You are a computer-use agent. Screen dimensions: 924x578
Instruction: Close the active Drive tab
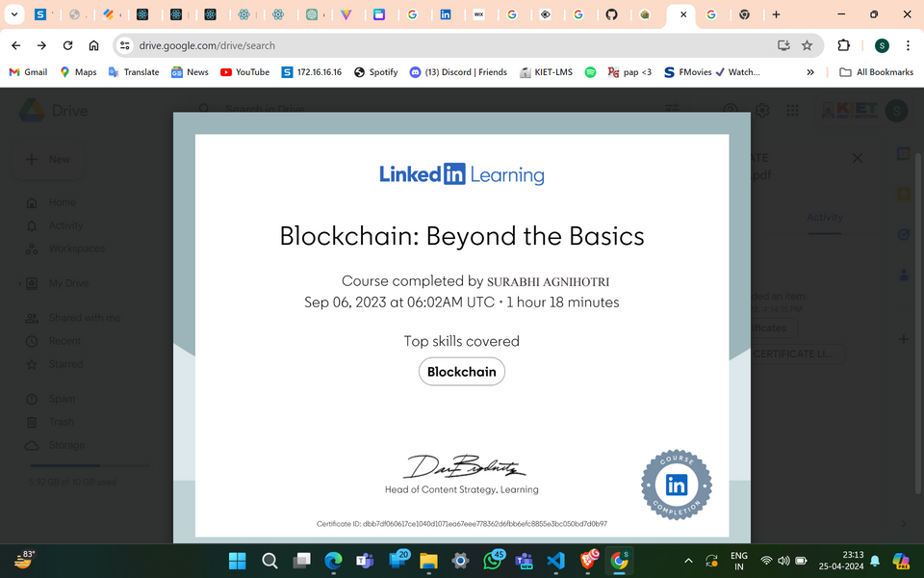683,14
